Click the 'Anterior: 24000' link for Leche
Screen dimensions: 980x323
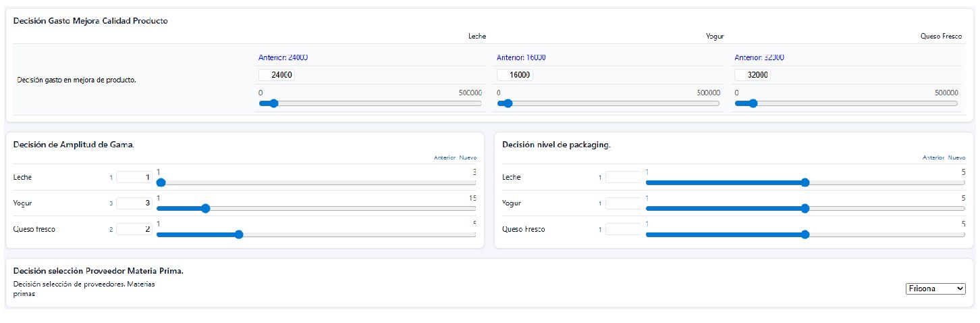tap(283, 57)
